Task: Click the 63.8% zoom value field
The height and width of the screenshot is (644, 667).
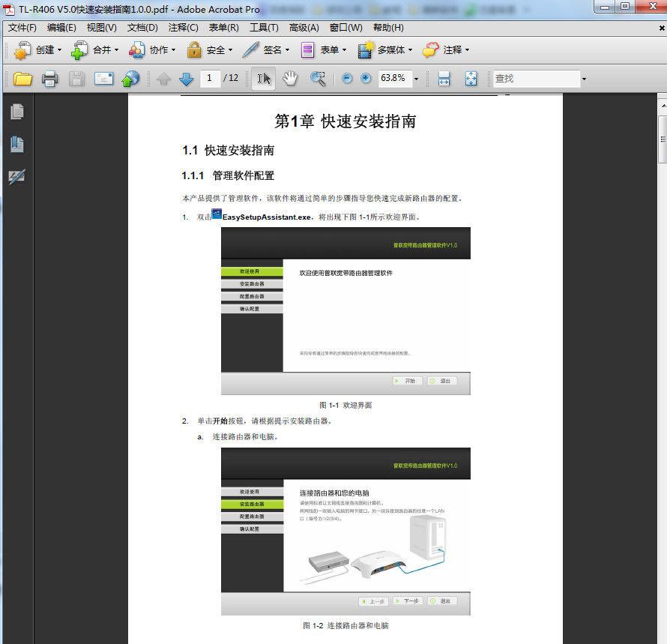Action: 395,78
